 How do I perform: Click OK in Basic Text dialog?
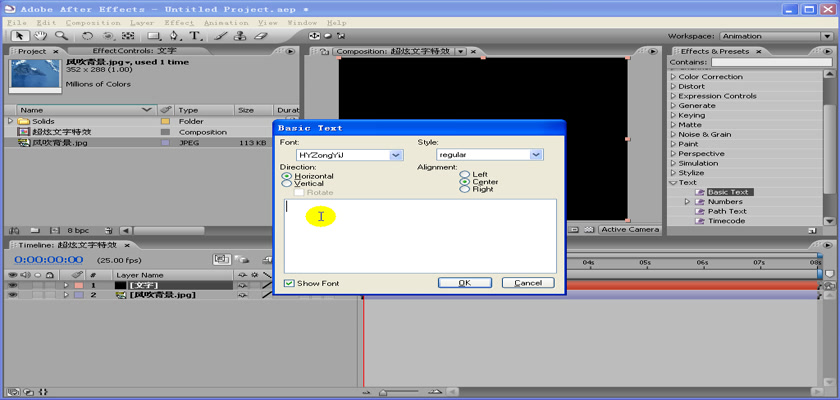[x=464, y=283]
